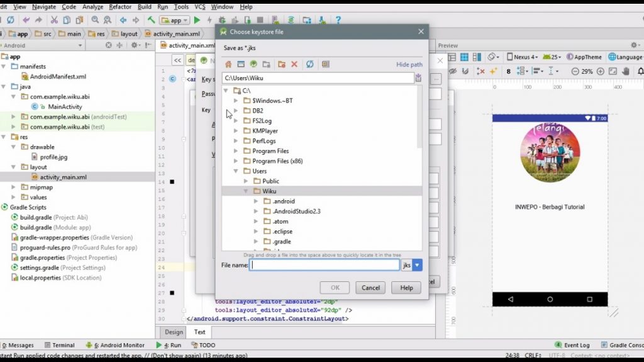Image resolution: width=644 pixels, height=362 pixels.
Task: Open Help question mark icon
Action: [x=338, y=20]
